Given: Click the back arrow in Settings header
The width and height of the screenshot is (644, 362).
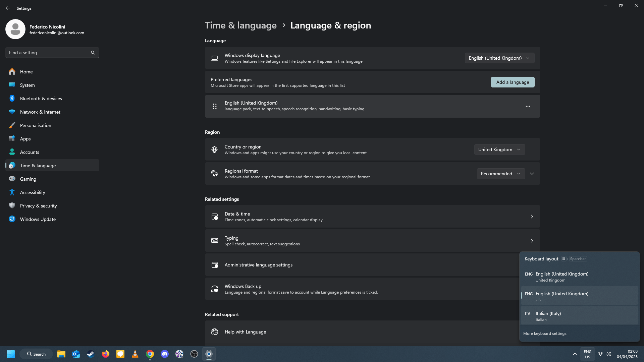Looking at the screenshot, I should (x=8, y=8).
